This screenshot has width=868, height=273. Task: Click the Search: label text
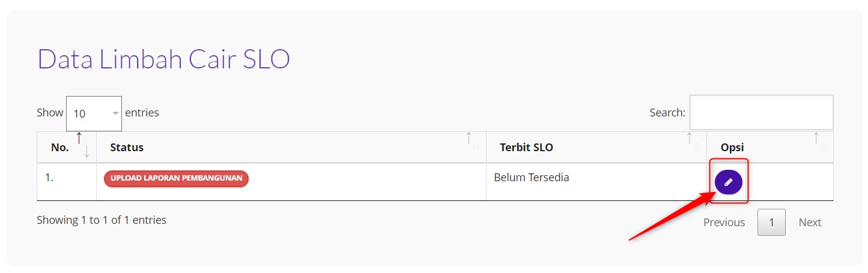[x=667, y=112]
